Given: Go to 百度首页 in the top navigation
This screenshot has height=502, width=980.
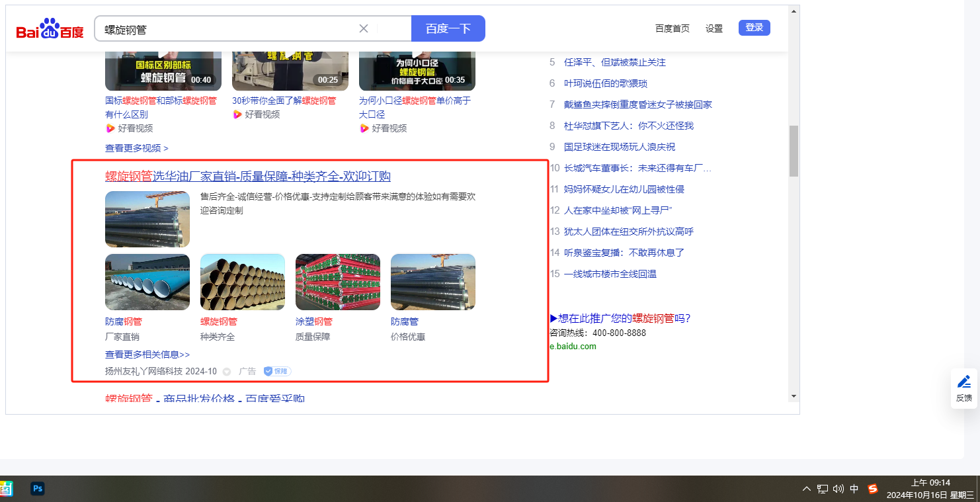Looking at the screenshot, I should tap(672, 28).
